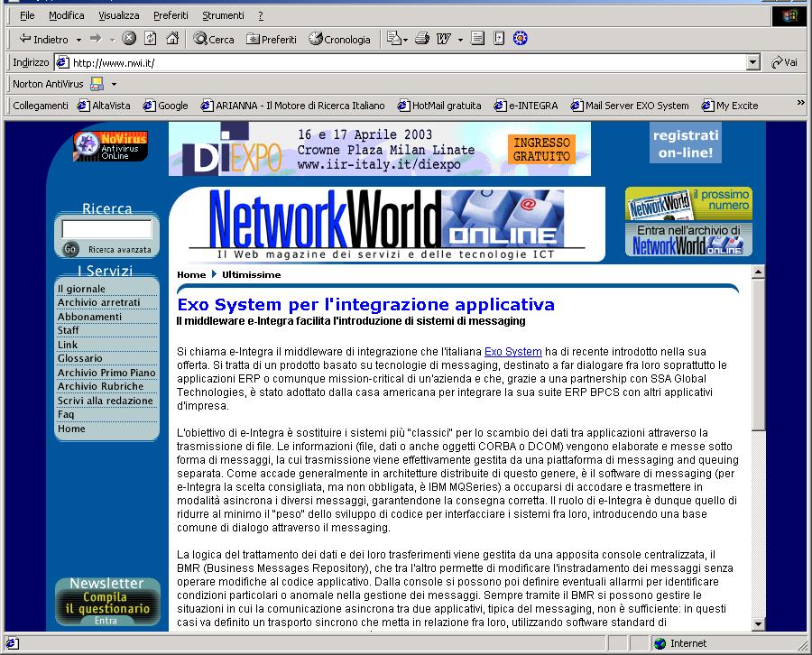Click the article scrollbar up arrow
The image size is (812, 655).
click(x=758, y=272)
